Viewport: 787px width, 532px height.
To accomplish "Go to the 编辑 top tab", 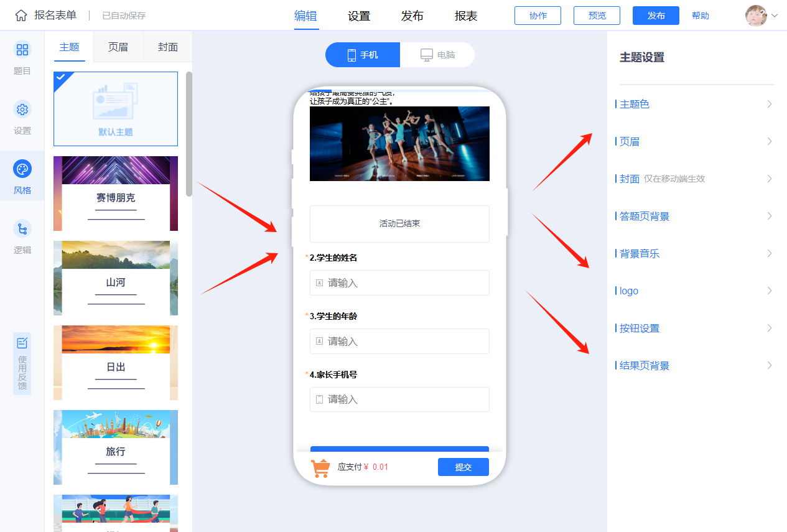I will pos(305,16).
